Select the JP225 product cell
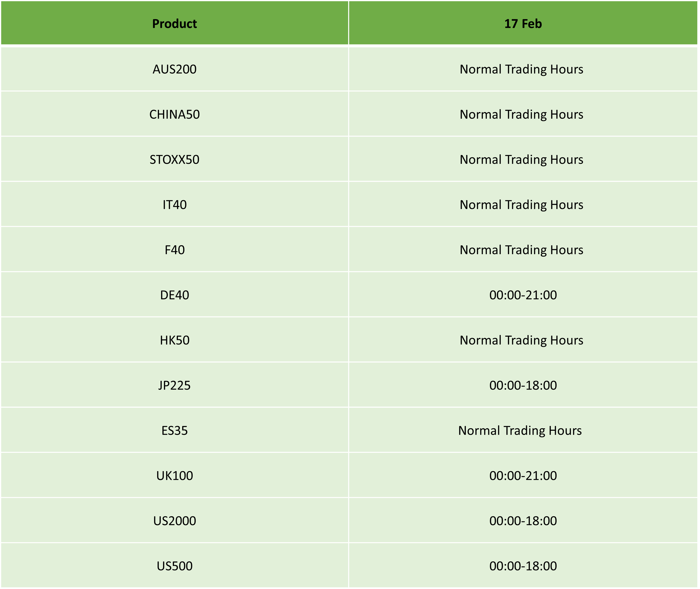The width and height of the screenshot is (700, 589). coord(175,385)
